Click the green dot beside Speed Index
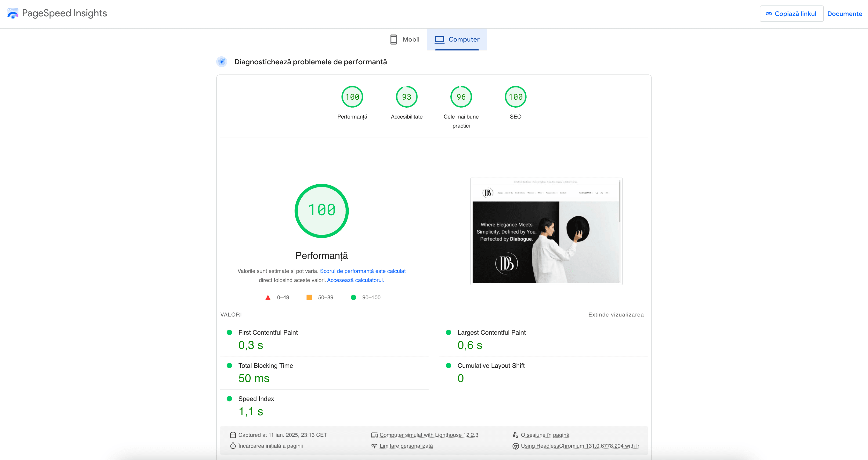 point(229,399)
